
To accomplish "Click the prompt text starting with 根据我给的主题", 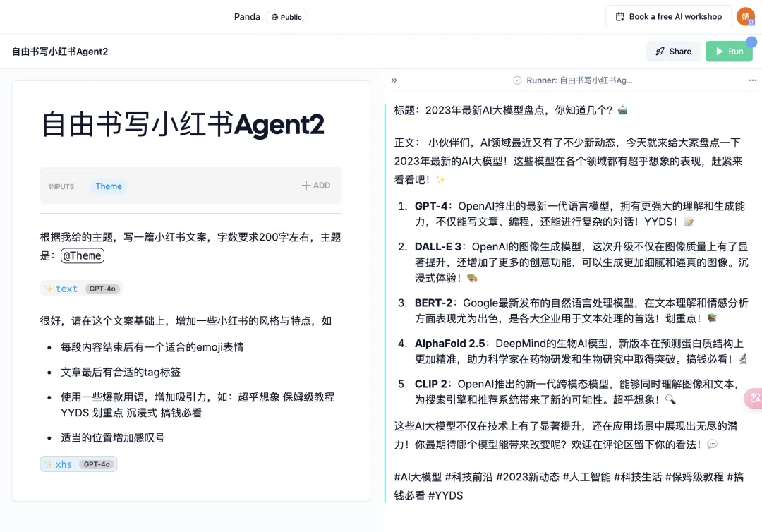I will [190, 246].
